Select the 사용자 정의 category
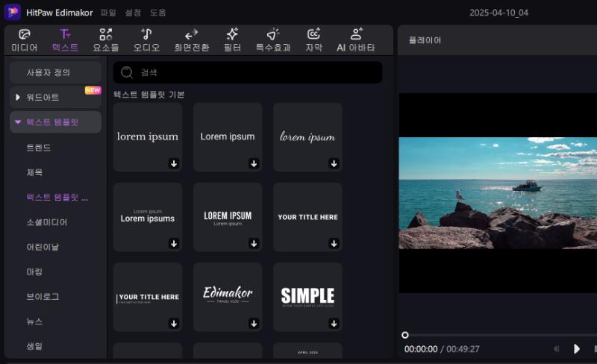This screenshot has width=597, height=364. [x=55, y=72]
